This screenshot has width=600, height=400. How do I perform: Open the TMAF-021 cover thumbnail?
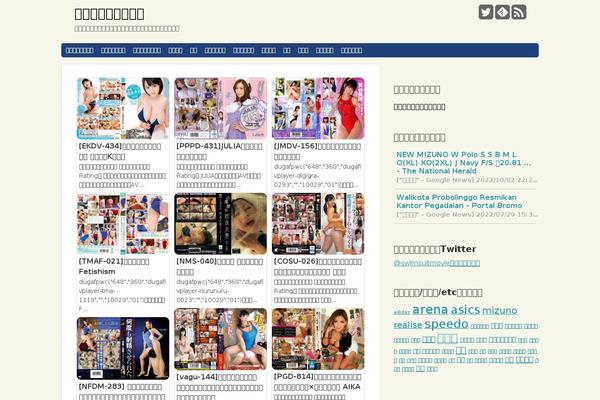(x=123, y=224)
